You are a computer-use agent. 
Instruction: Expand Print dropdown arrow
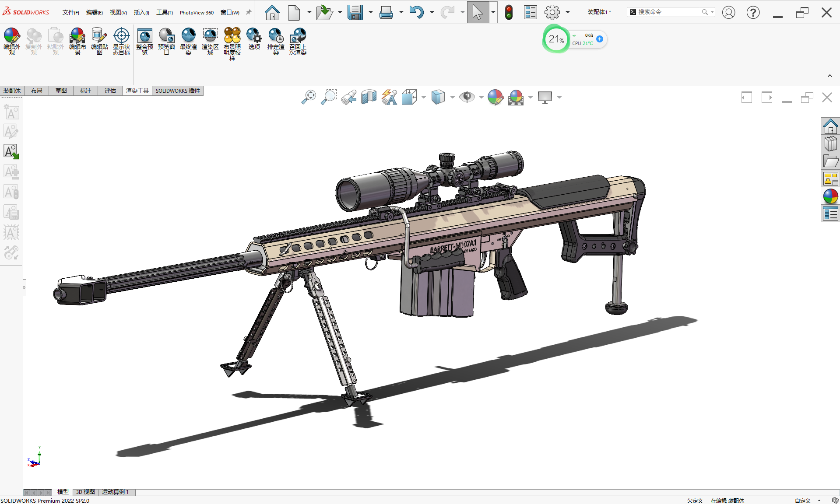point(401,12)
